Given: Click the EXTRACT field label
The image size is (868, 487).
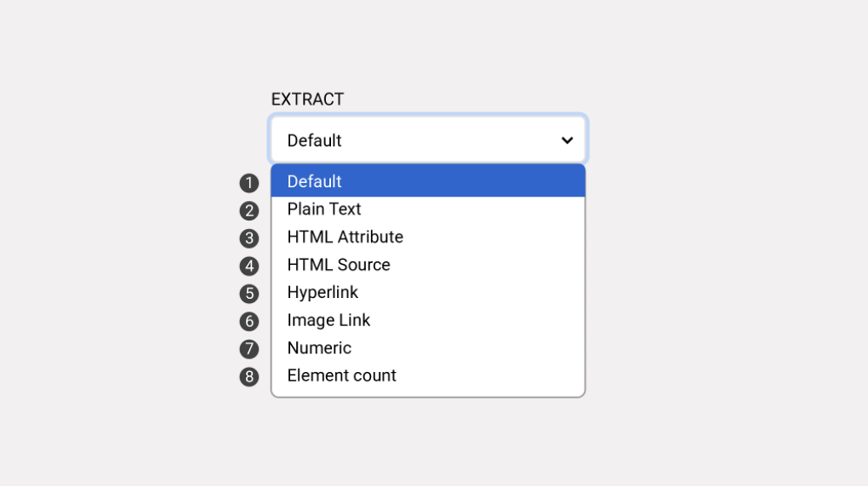Looking at the screenshot, I should pyautogui.click(x=307, y=100).
